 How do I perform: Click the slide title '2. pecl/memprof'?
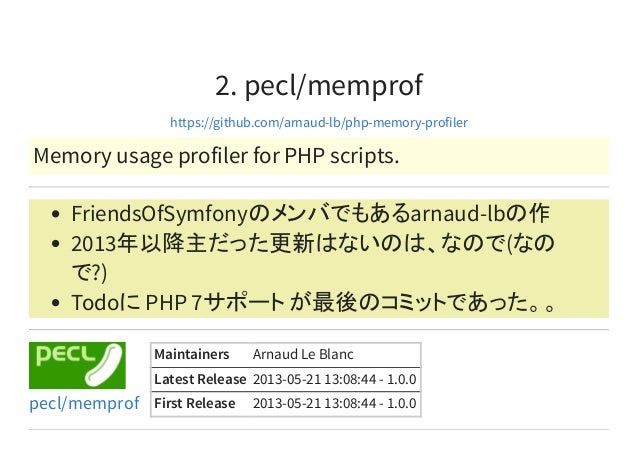[x=319, y=85]
